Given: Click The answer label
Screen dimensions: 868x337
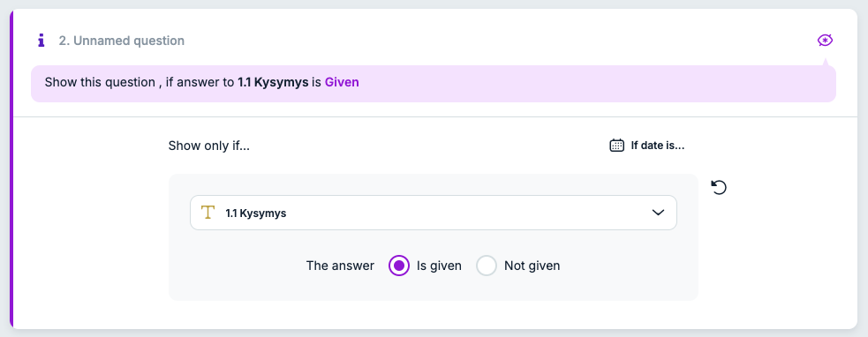Looking at the screenshot, I should tap(340, 266).
